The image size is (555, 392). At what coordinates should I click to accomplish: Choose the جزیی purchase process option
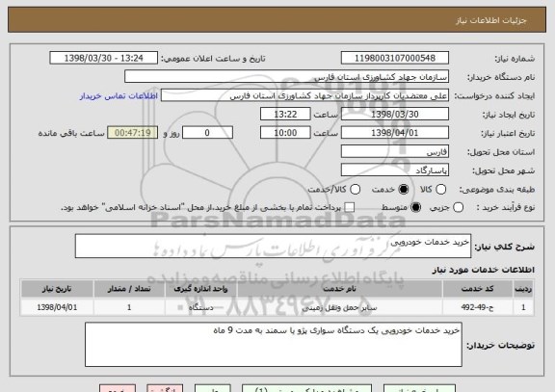[458, 207]
